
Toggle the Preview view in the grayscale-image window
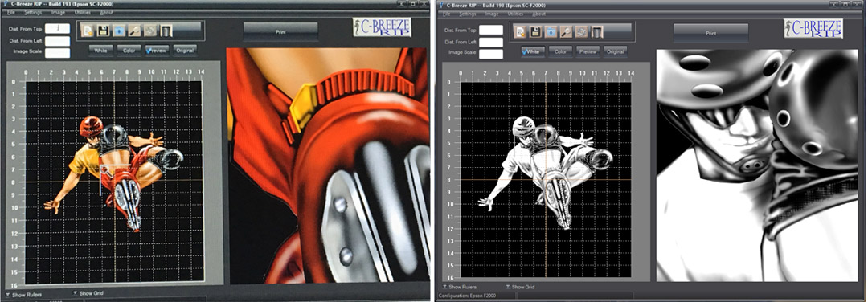coord(588,51)
